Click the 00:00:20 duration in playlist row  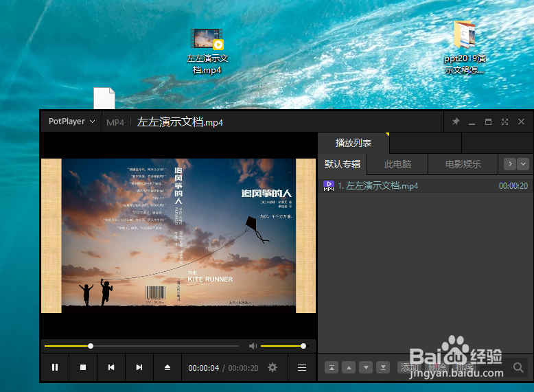pos(513,186)
